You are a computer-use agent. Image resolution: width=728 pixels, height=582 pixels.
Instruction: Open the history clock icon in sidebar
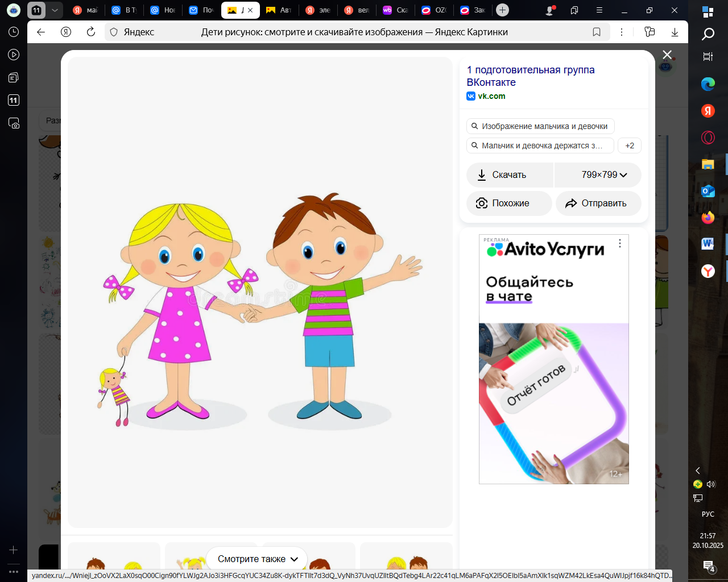(x=14, y=32)
